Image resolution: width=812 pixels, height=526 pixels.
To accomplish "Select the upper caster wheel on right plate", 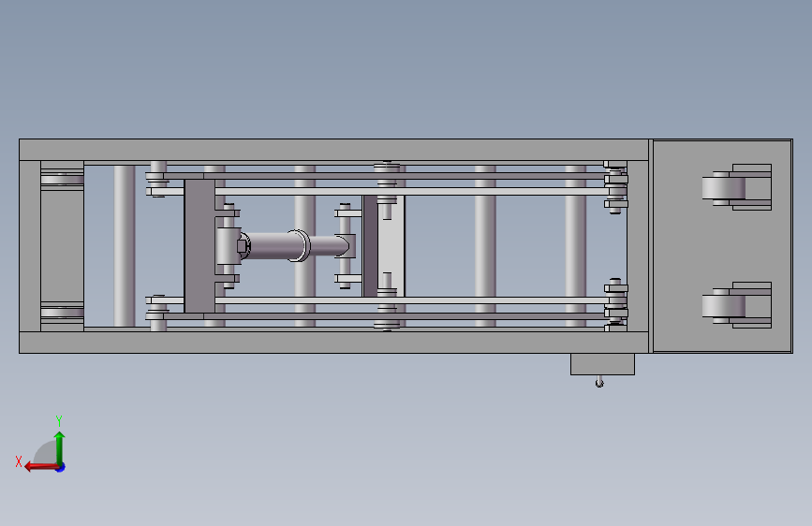I will [x=724, y=188].
